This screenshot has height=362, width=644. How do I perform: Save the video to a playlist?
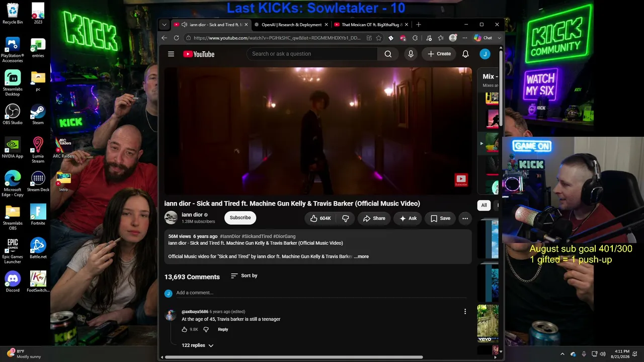coord(440,218)
